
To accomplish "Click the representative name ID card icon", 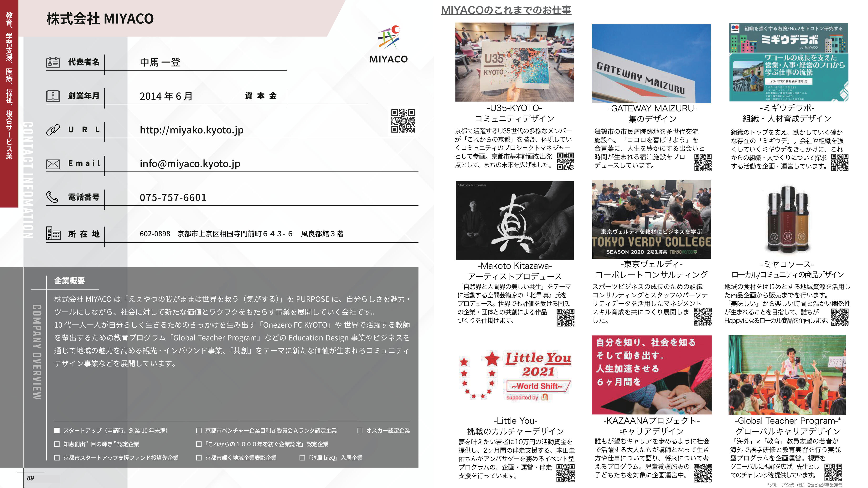I will 53,62.
